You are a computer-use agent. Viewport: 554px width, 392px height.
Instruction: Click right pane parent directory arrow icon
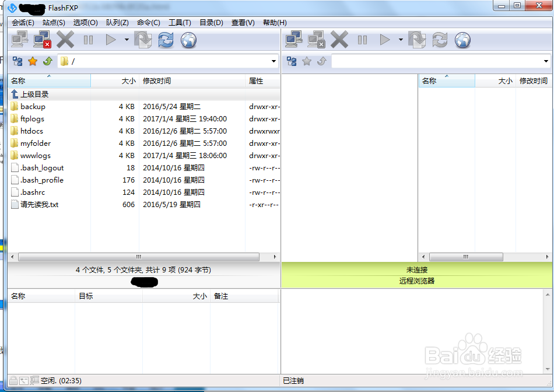coord(322,61)
